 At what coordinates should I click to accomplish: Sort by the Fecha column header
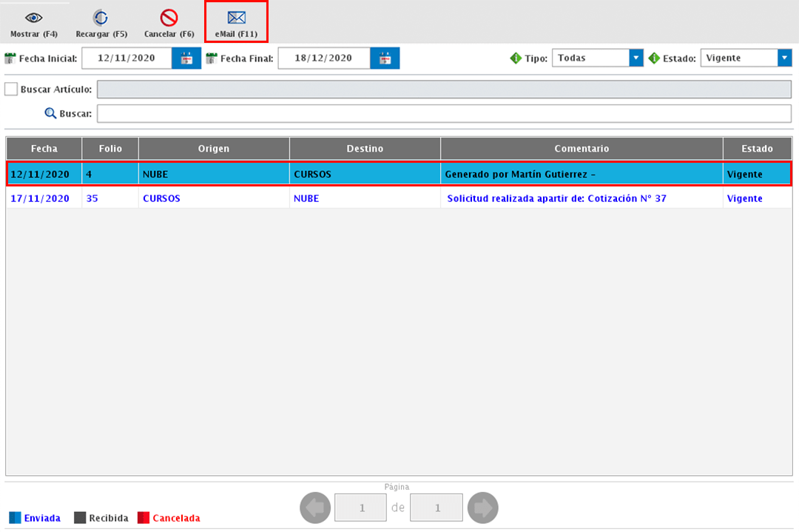[x=44, y=149]
